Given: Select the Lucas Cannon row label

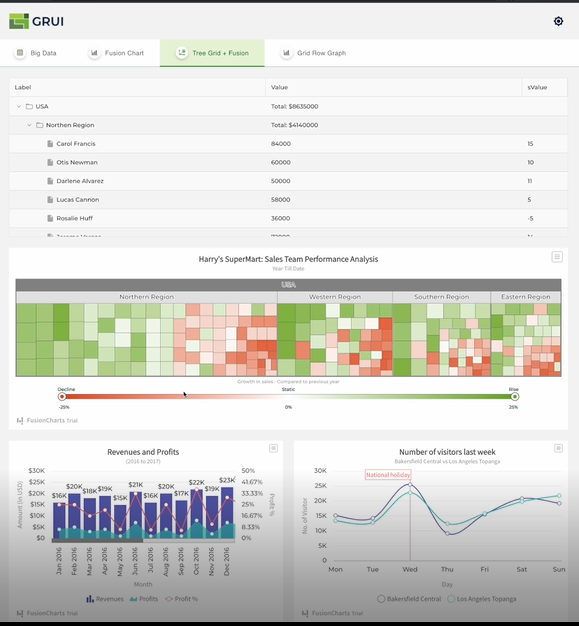Looking at the screenshot, I should (x=77, y=200).
